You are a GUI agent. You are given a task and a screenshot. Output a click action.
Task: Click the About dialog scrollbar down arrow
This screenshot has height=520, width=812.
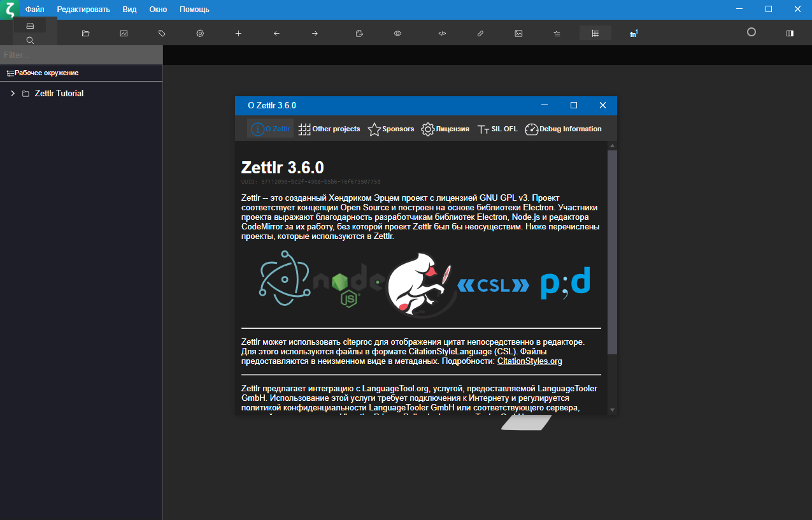pyautogui.click(x=612, y=410)
